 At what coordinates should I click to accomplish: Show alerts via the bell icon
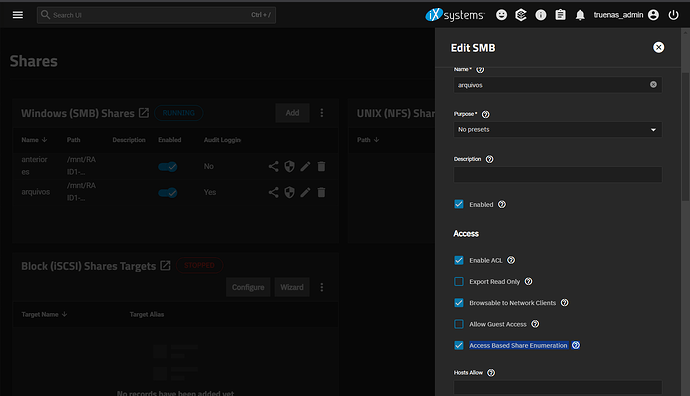coord(580,15)
